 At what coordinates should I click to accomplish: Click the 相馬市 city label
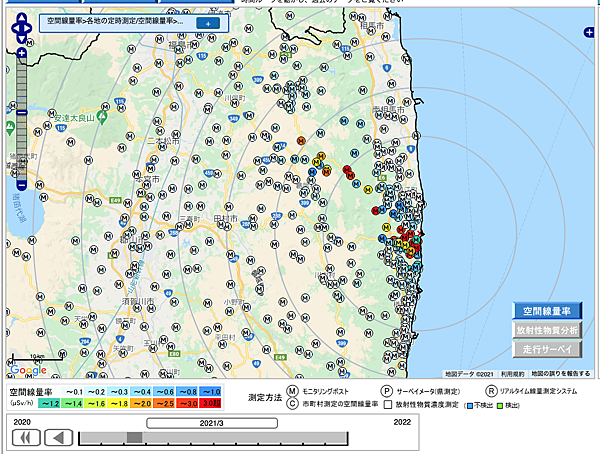372,26
